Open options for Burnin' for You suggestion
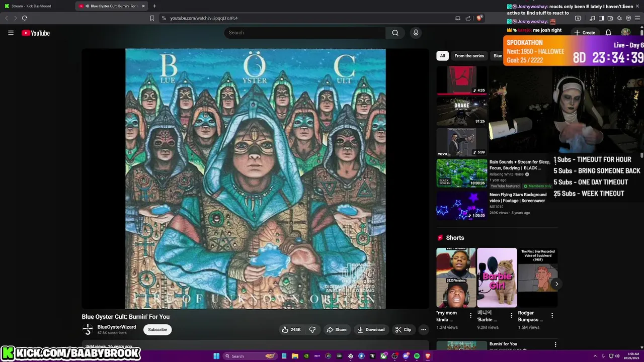Image resolution: width=644 pixels, height=362 pixels. (x=555, y=344)
